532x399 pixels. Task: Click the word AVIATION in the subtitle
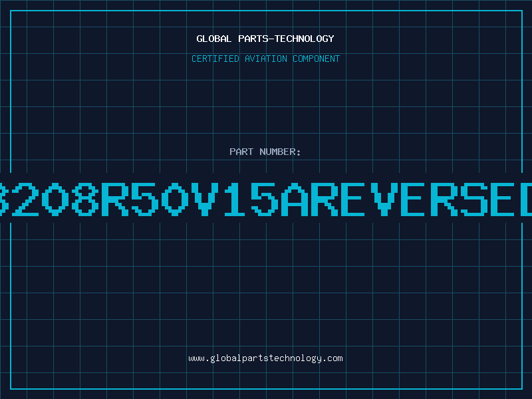[x=266, y=59]
